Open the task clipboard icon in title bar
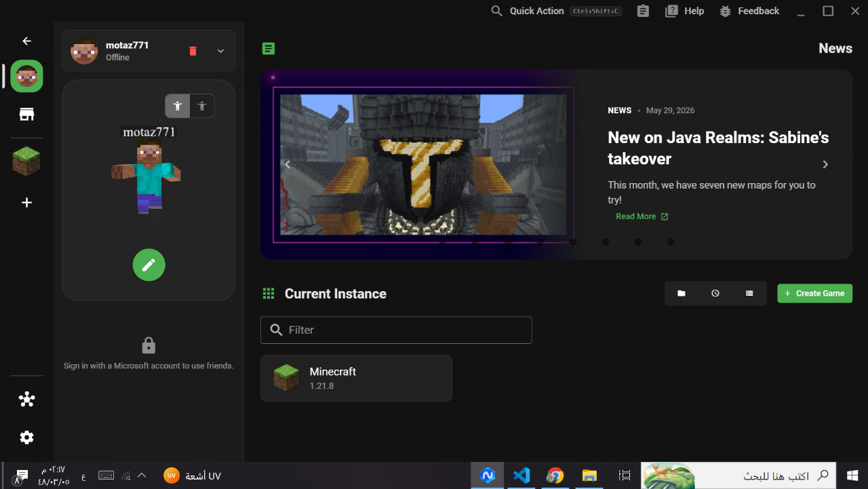Screen dimensions: 868x489 643,11
